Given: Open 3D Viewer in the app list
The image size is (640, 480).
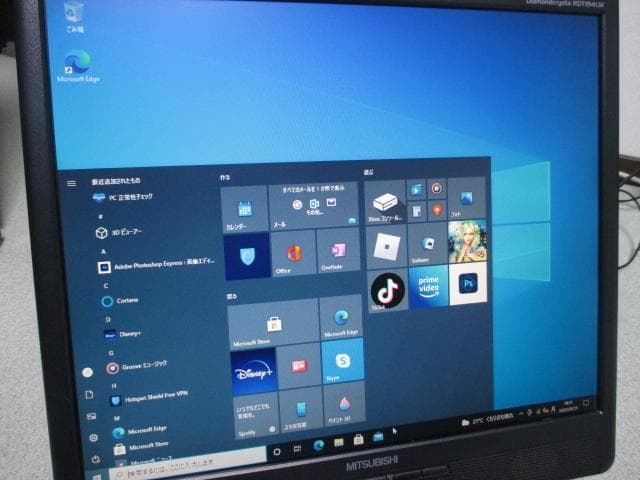Looking at the screenshot, I should pos(118,232).
